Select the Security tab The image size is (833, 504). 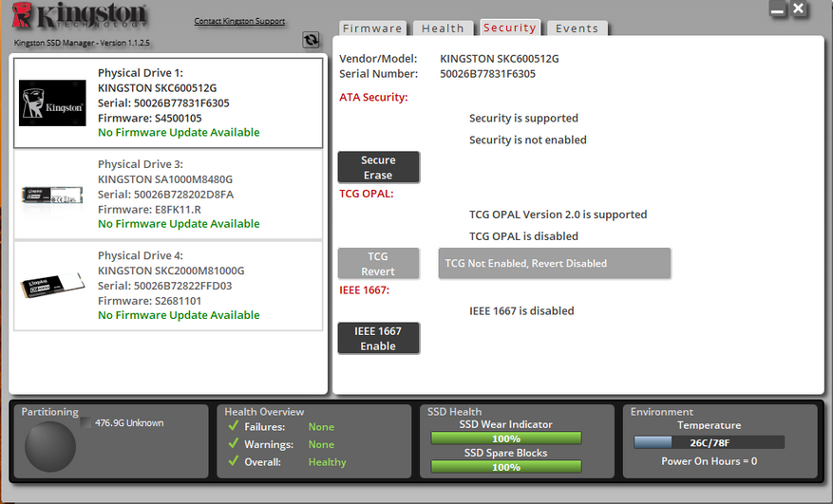(x=510, y=28)
